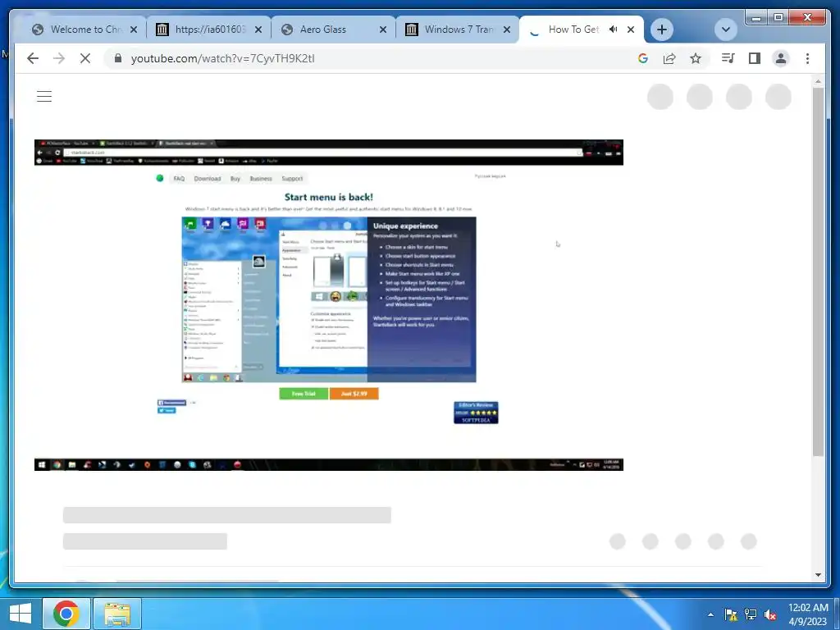Open the Chrome profile avatar
The image size is (840, 630).
(781, 58)
